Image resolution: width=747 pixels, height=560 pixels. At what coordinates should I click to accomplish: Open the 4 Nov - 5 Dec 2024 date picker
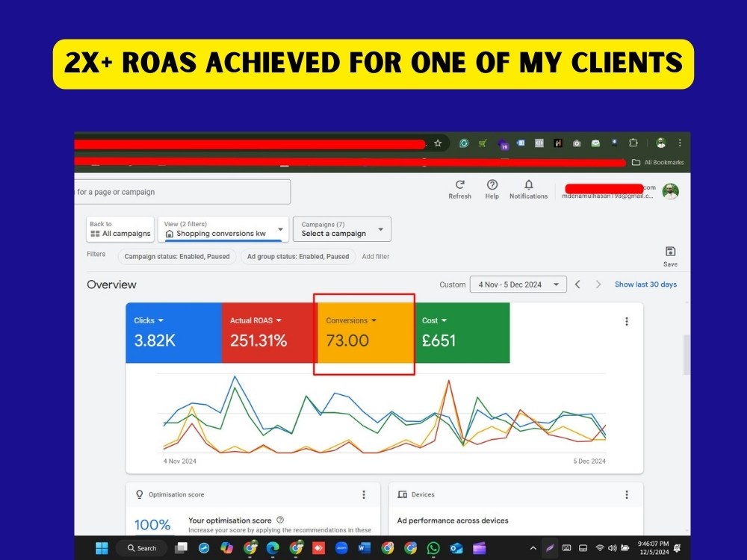pyautogui.click(x=518, y=284)
